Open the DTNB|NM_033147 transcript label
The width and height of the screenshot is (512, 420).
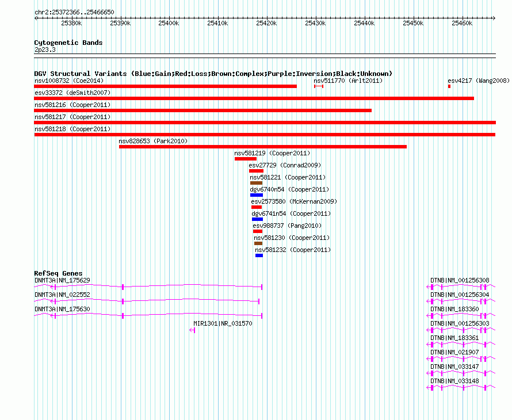pyautogui.click(x=454, y=366)
